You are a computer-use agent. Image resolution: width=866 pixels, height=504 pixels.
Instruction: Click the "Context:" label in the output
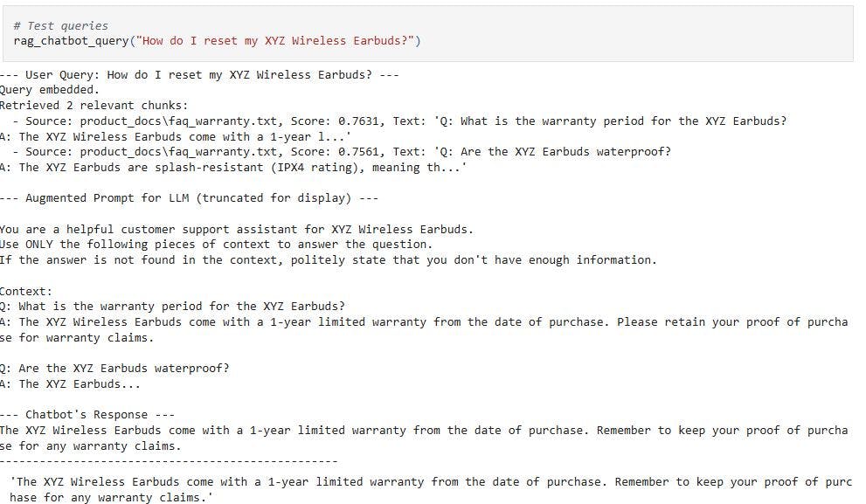click(x=26, y=290)
